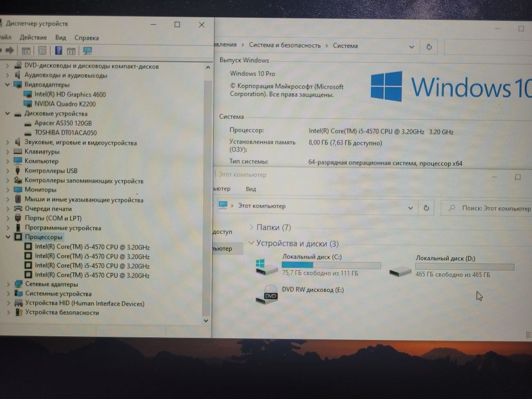The height and width of the screenshot is (399, 532).
Task: Expand Звуковые, игровые и видеоустройства
Action: 7,142
